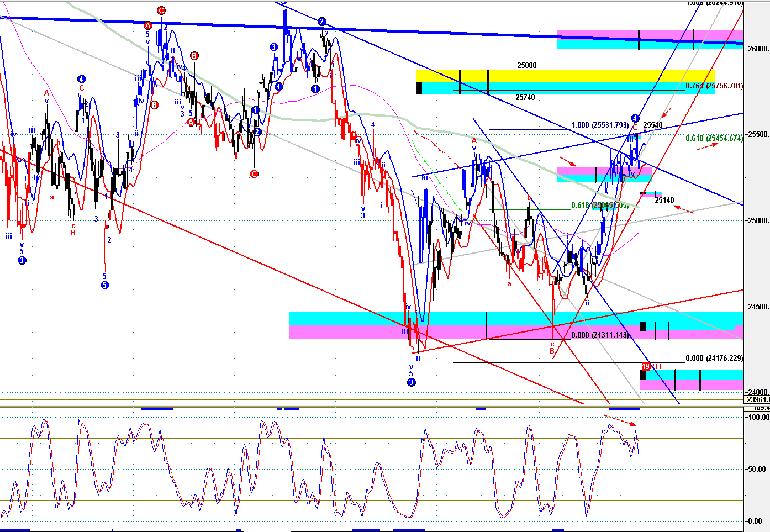Click the 0.618 (25454.674) retracement label
This screenshot has width=770, height=532.
click(x=714, y=139)
